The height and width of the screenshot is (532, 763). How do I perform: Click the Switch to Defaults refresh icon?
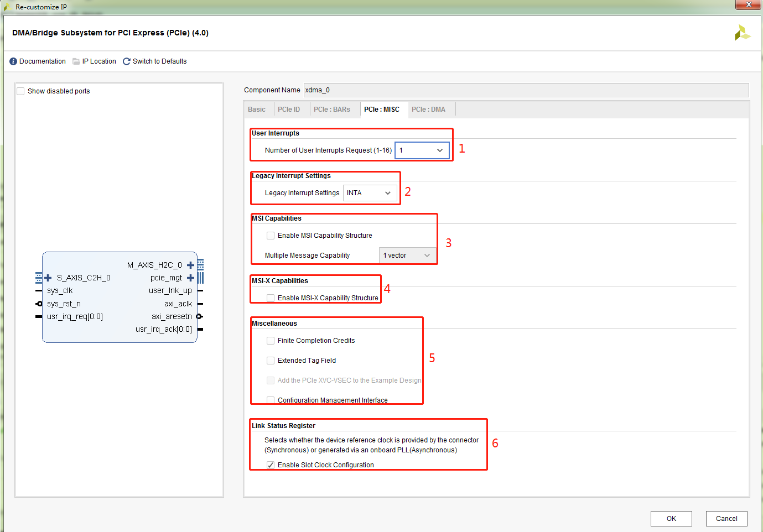point(127,61)
